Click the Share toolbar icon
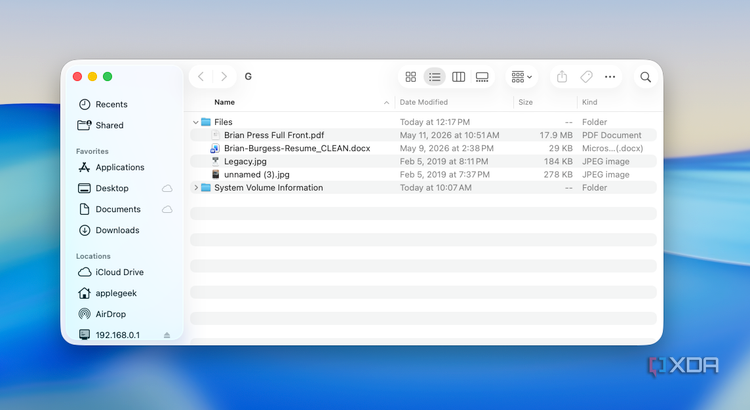This screenshot has height=410, width=750. (562, 77)
